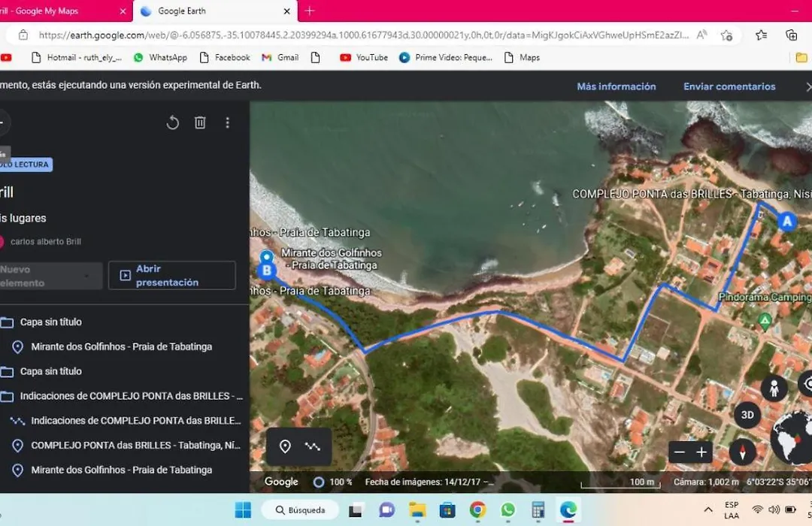
Task: Select the first Capa sin título folder
Action: point(51,322)
